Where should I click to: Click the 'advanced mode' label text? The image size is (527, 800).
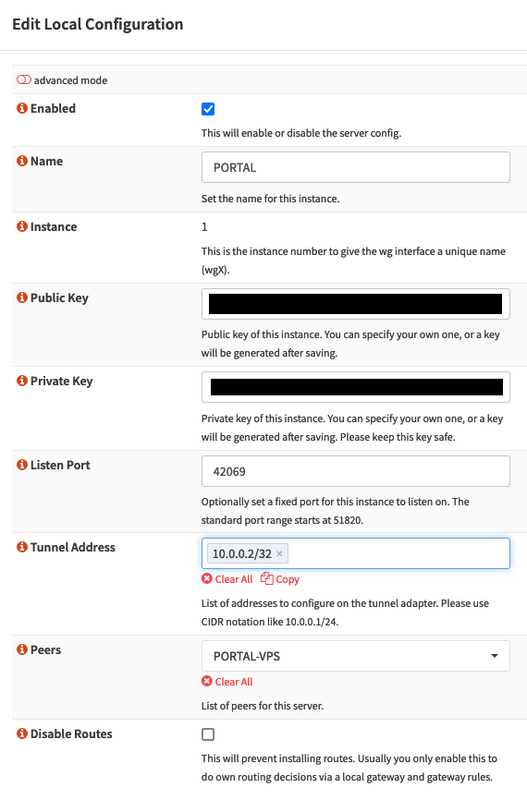(x=70, y=80)
